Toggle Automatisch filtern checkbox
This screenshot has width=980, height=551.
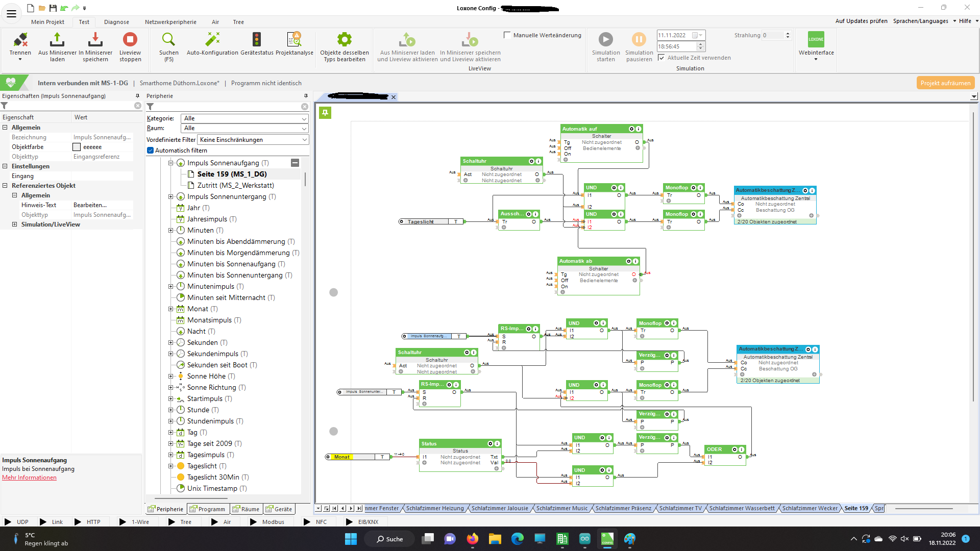[151, 151]
